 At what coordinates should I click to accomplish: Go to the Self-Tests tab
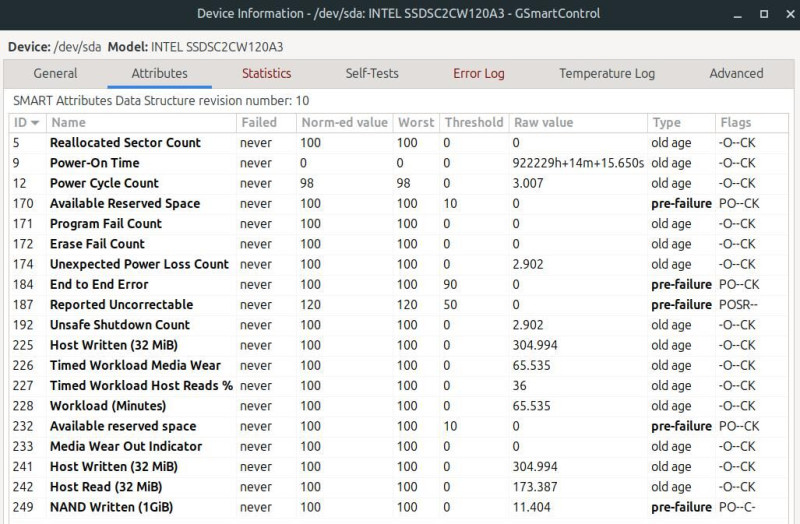[x=372, y=73]
